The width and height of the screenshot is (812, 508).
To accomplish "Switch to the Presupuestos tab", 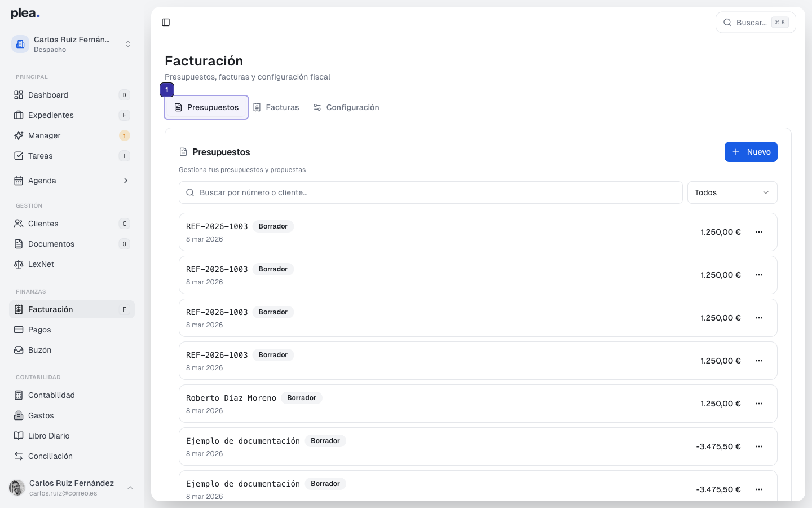I will pyautogui.click(x=206, y=107).
